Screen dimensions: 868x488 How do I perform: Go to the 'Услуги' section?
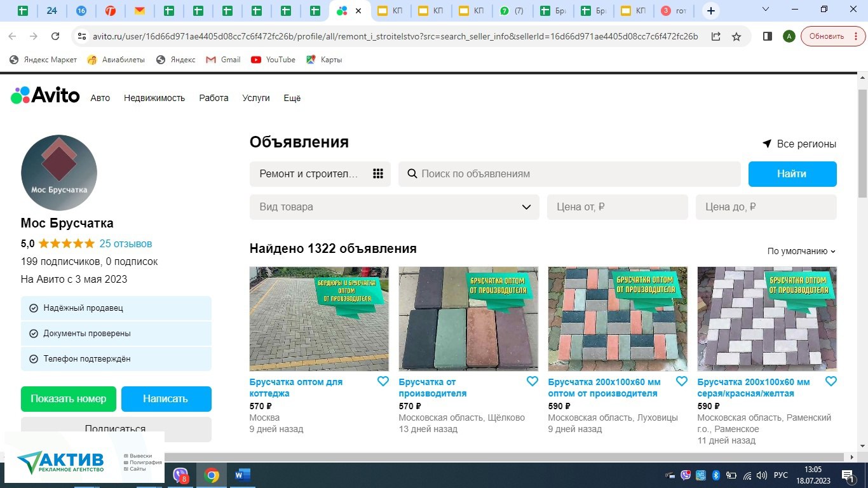click(255, 98)
